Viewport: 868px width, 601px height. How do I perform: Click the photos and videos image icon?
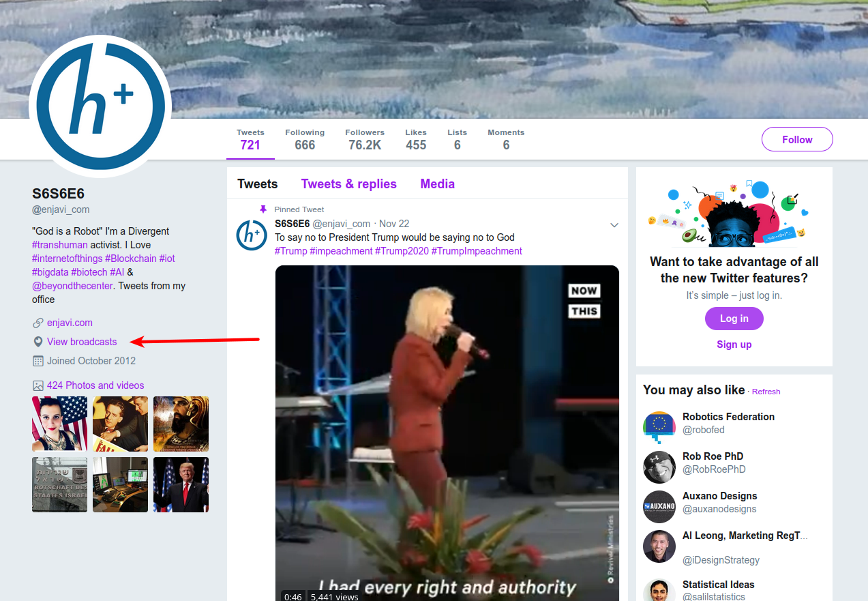point(38,385)
